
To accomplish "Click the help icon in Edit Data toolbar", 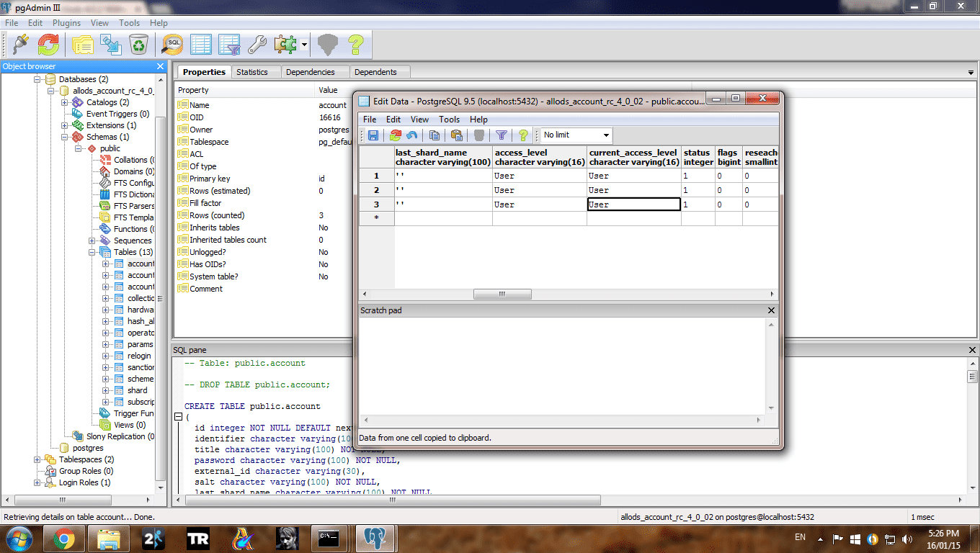I will coord(524,135).
